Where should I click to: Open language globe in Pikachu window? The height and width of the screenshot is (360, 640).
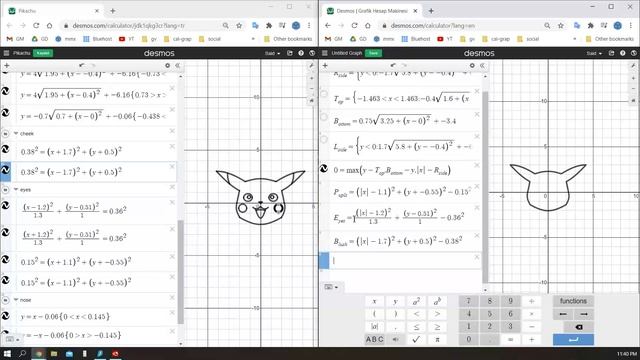coord(312,53)
